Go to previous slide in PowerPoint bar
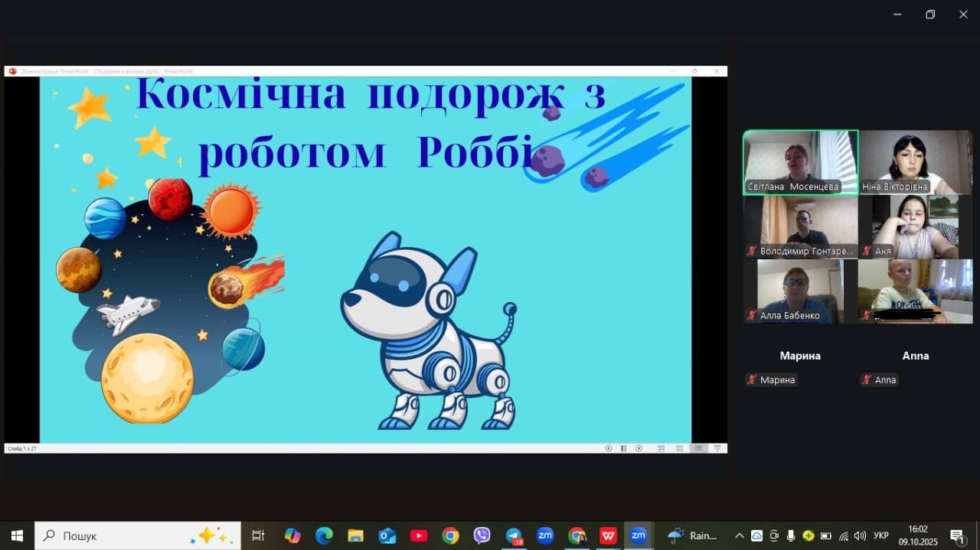 609,448
